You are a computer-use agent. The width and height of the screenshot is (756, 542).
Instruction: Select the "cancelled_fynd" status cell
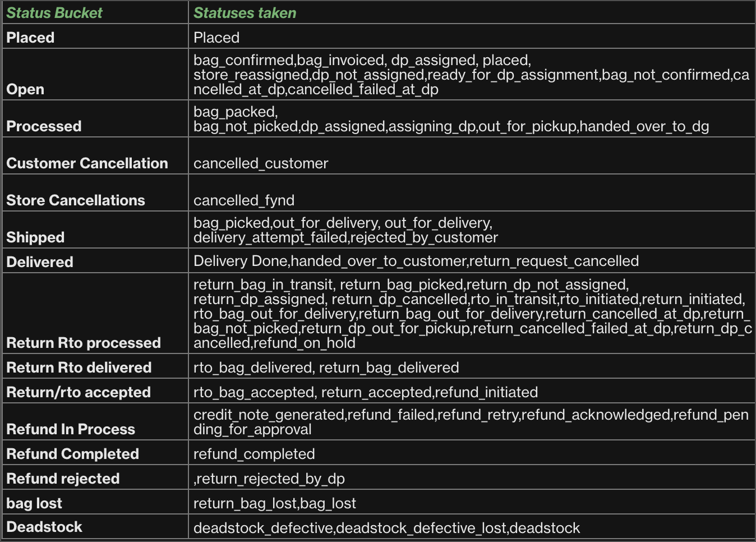pyautogui.click(x=244, y=200)
